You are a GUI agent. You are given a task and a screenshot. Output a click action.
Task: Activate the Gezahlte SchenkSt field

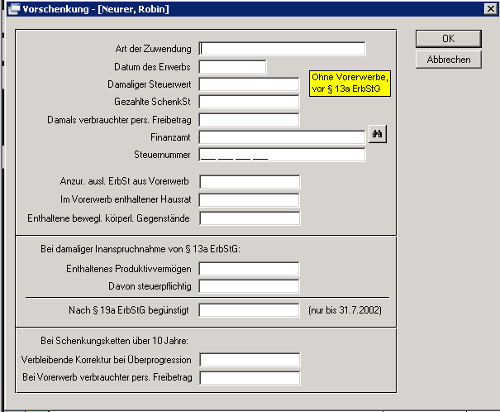click(x=249, y=102)
